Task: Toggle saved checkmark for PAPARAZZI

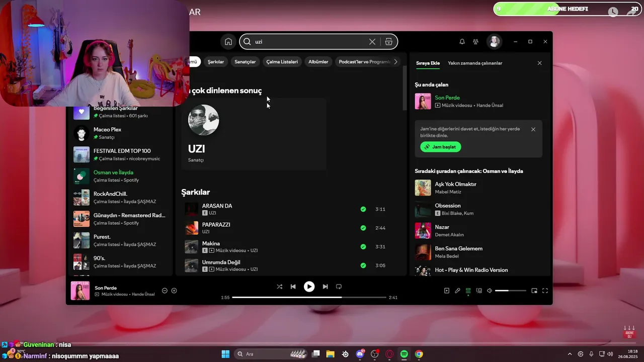Action: point(363,228)
